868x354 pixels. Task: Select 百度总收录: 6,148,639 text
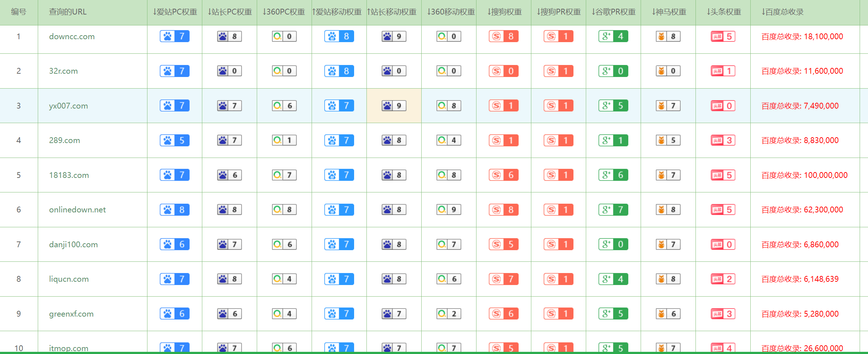click(x=800, y=279)
